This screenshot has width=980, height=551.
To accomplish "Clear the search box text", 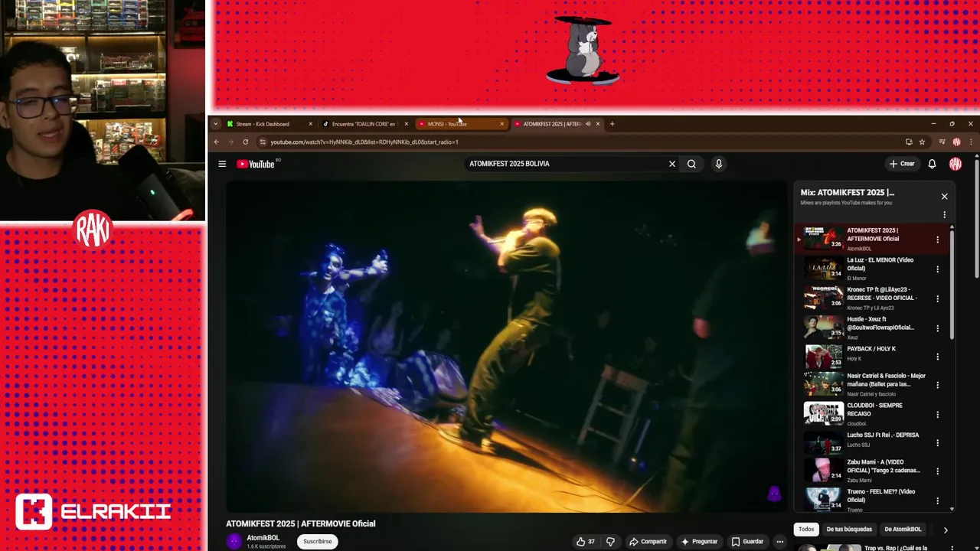I will point(672,164).
